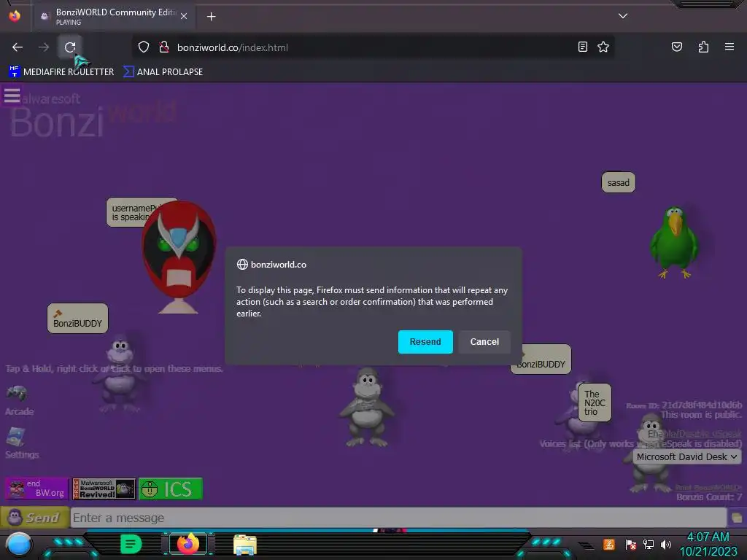Click Cancel in the Firefox resend dialog
The image size is (747, 560).
click(x=484, y=341)
